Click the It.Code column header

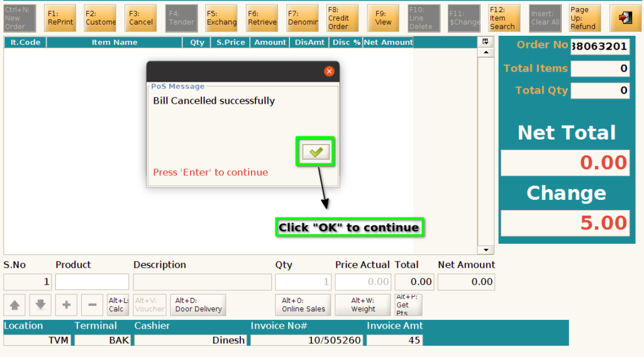pos(25,42)
